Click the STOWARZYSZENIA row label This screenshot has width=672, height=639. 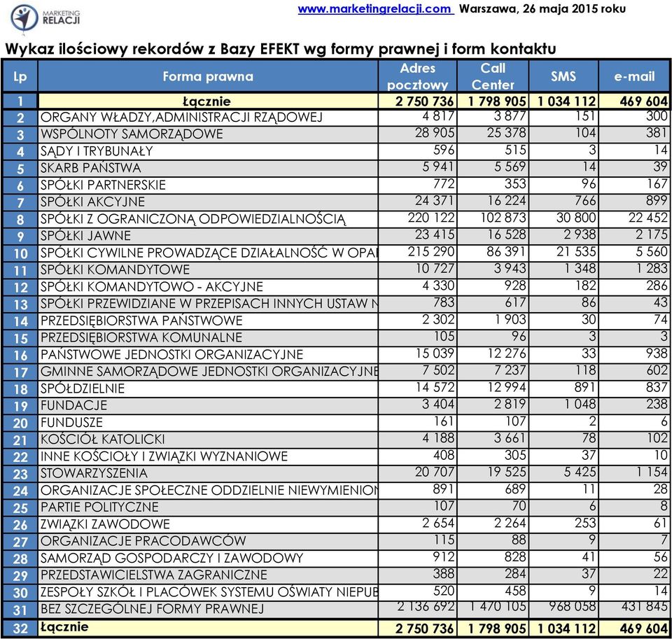(94, 473)
